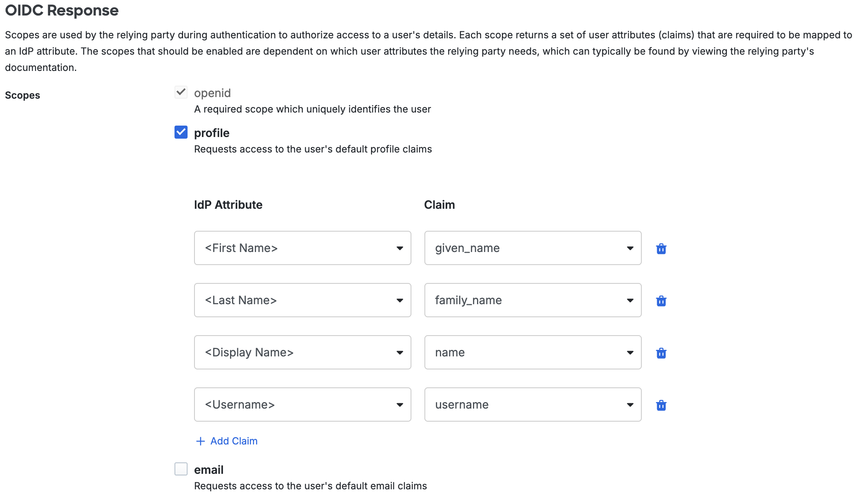866x504 pixels.
Task: Open the given_name claim dropdown
Action: tap(532, 248)
